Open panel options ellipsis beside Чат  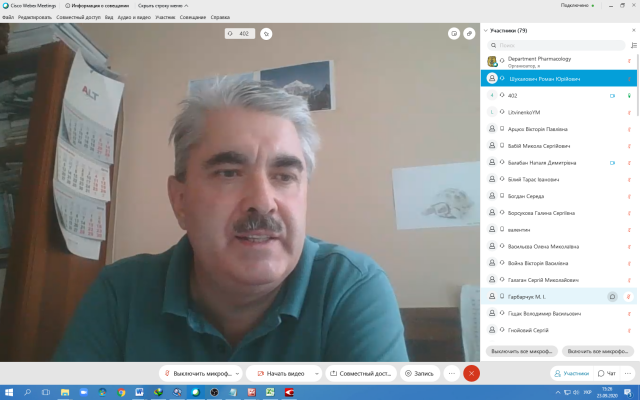click(x=627, y=373)
